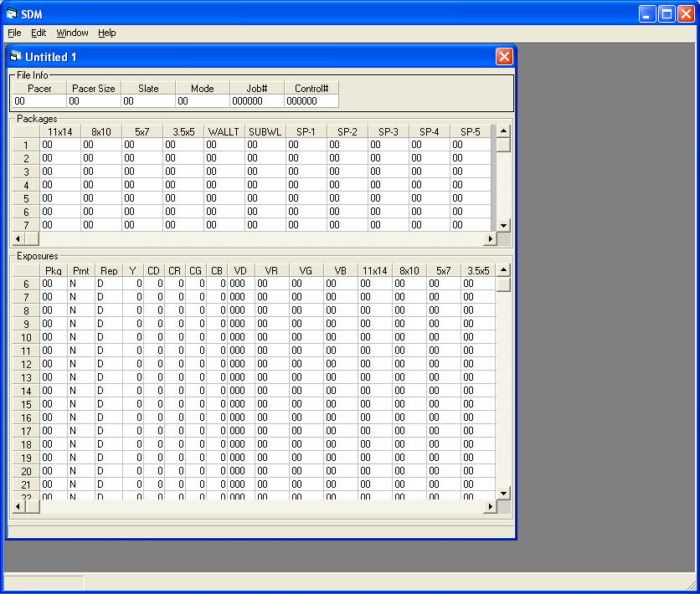Select row header 21 in Exposures grid
Screen dimensions: 700x594
(26, 484)
